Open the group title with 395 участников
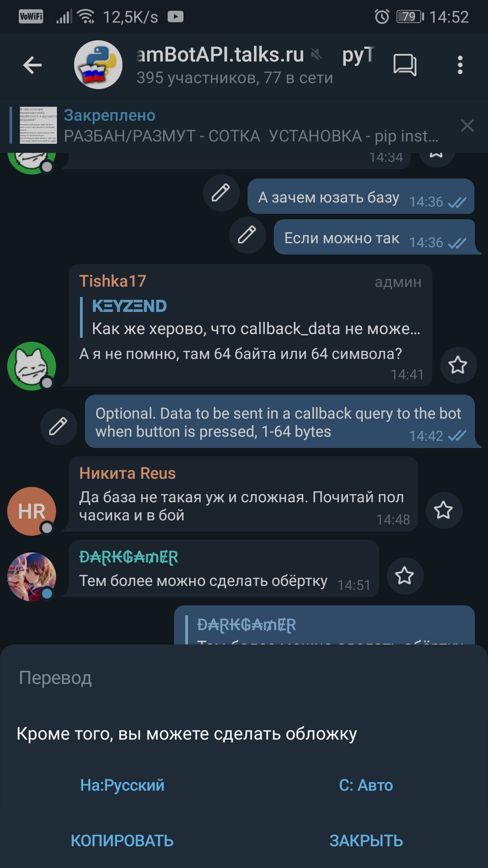This screenshot has width=488, height=868. [x=235, y=65]
